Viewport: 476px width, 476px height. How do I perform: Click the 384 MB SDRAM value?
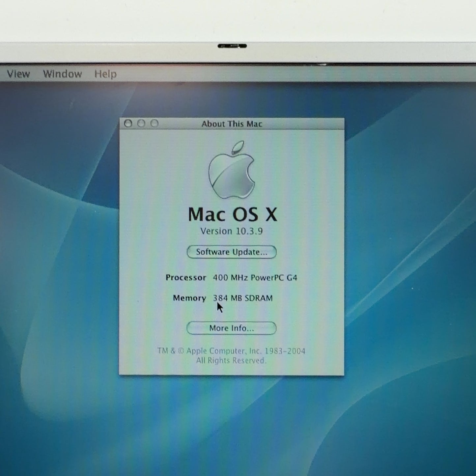(243, 298)
